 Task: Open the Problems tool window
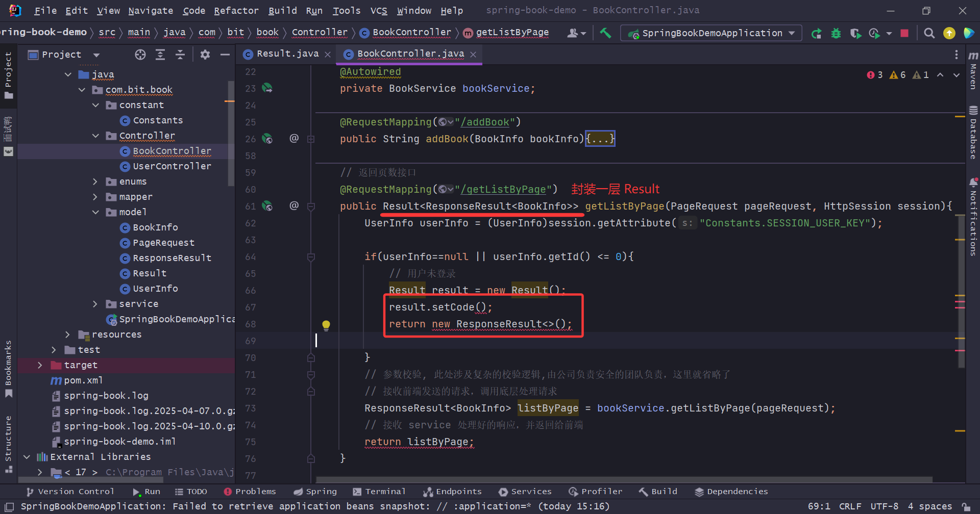point(250,492)
